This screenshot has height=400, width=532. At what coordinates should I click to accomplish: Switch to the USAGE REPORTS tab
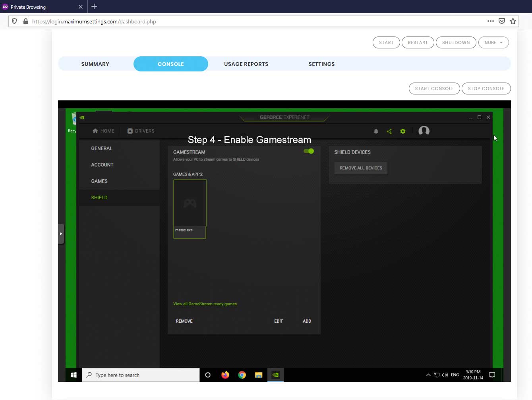coord(246,64)
